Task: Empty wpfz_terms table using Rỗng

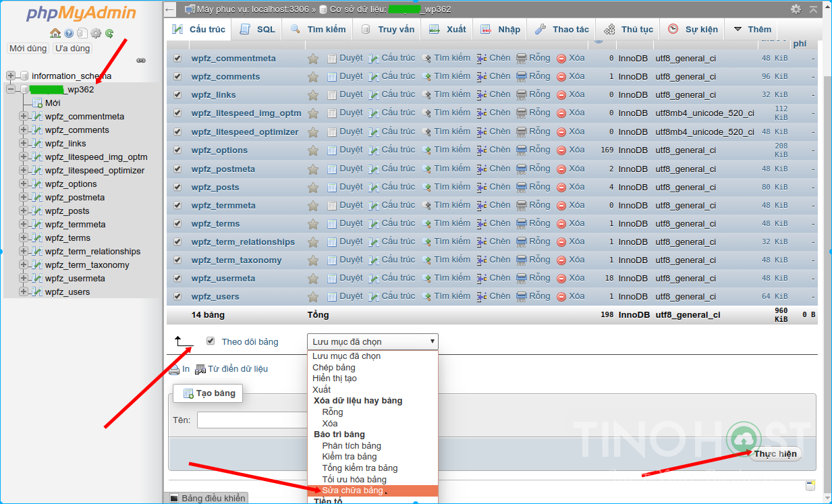Action: 533,223
